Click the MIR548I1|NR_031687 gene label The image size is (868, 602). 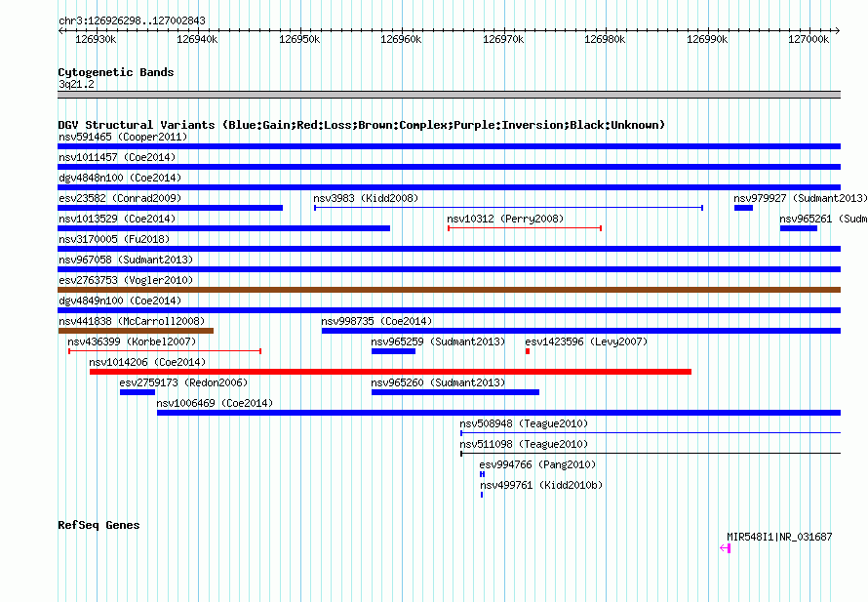coord(779,537)
